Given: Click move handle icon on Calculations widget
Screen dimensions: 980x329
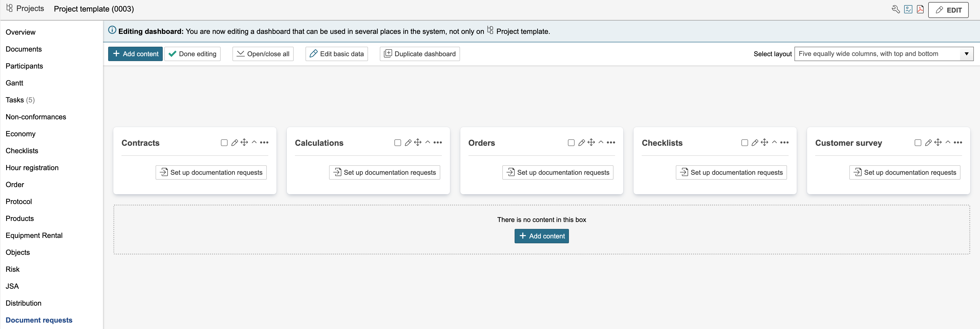Looking at the screenshot, I should pyautogui.click(x=418, y=142).
